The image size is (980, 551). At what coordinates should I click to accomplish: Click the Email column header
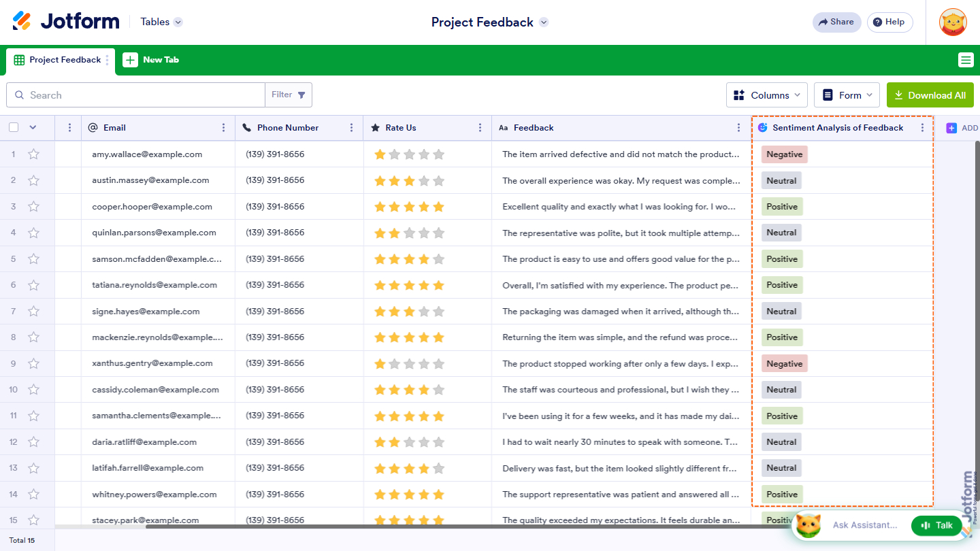tap(158, 128)
